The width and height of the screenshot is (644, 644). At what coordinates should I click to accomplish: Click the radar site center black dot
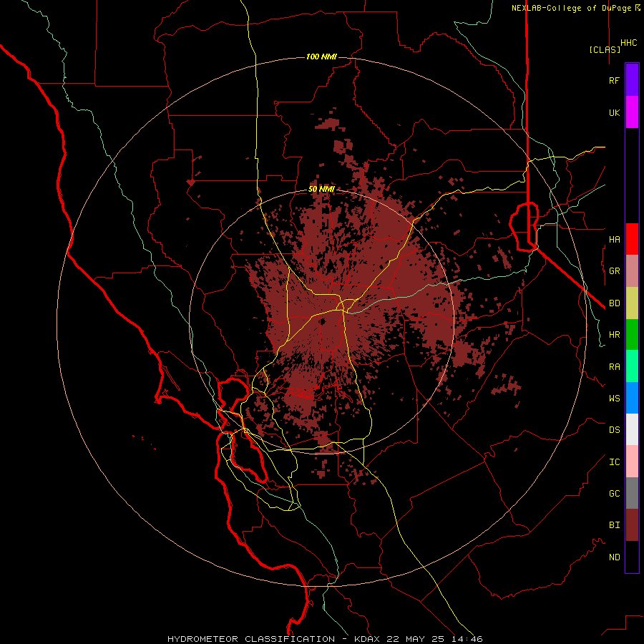[323, 321]
